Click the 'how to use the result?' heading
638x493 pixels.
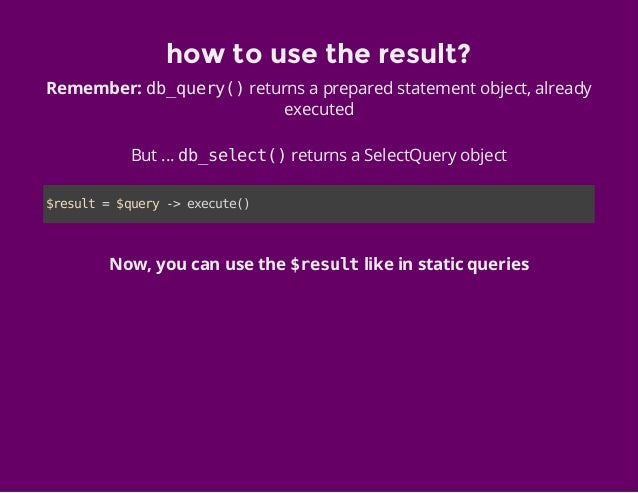(x=319, y=53)
